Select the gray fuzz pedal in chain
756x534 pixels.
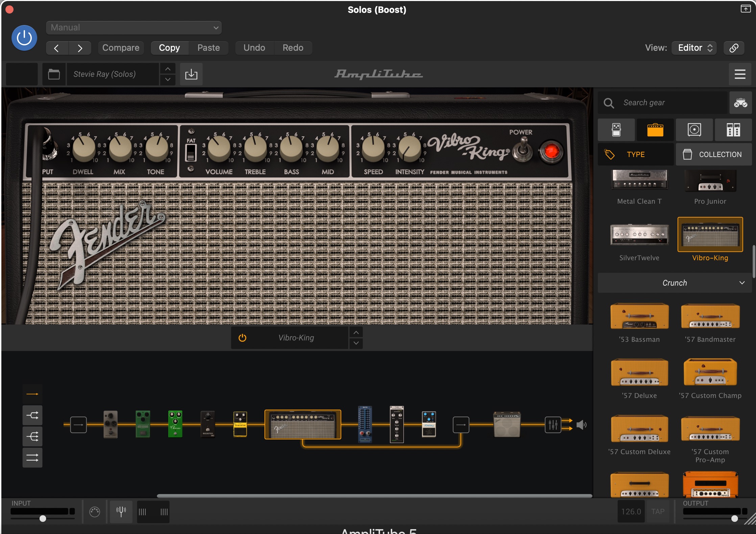click(x=111, y=424)
